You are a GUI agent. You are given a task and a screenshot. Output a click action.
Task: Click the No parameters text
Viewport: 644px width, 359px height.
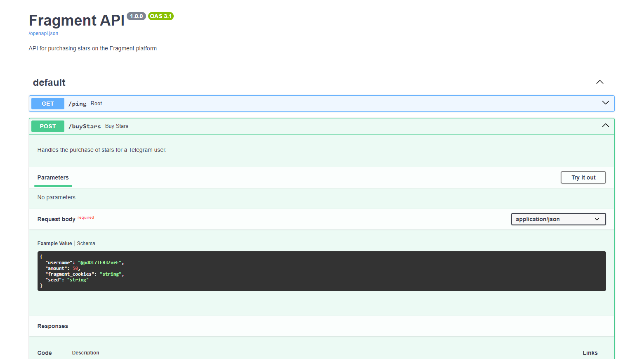[56, 197]
